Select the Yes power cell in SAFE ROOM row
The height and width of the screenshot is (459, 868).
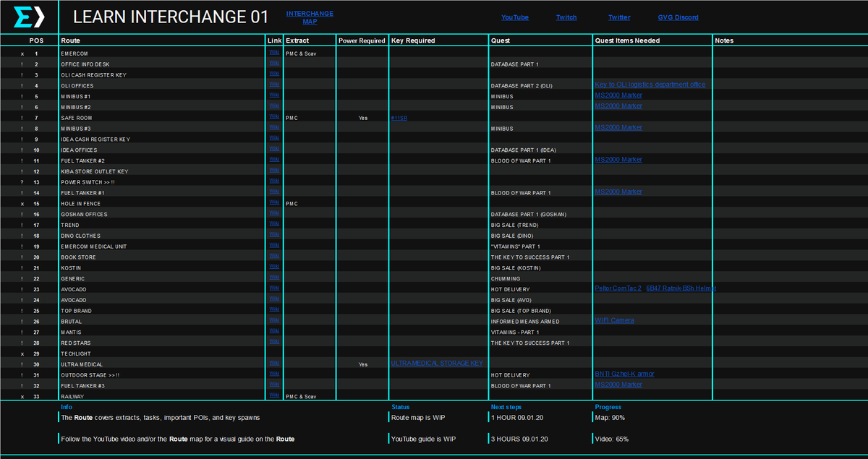point(362,118)
